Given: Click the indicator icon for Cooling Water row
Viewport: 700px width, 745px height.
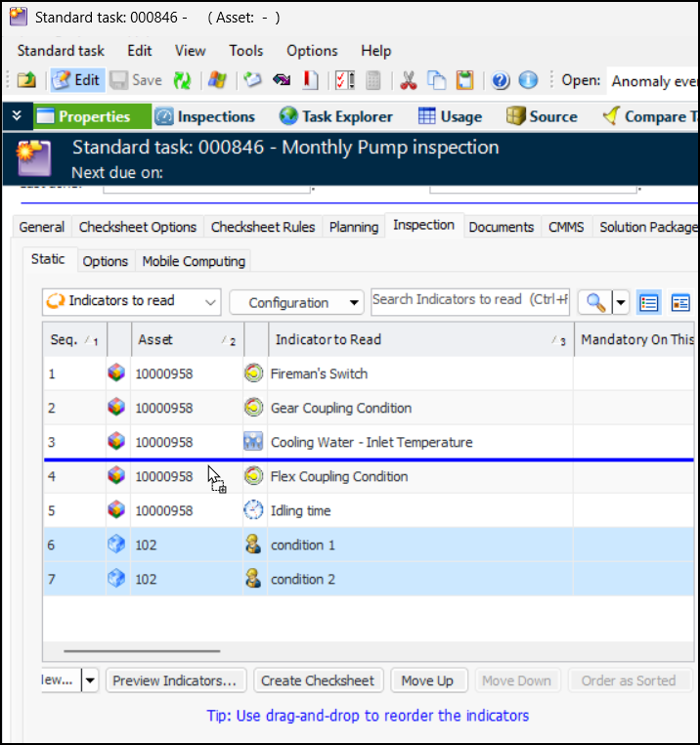Looking at the screenshot, I should pyautogui.click(x=253, y=441).
